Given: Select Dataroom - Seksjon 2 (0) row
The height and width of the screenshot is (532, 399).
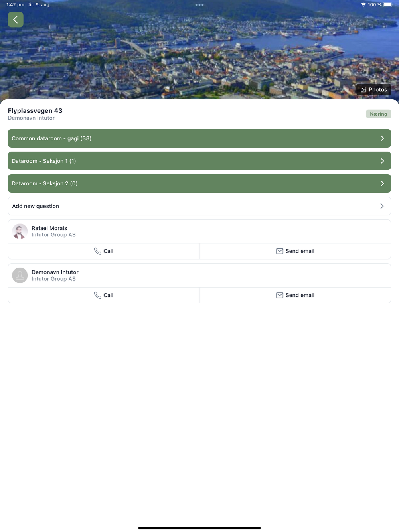Looking at the screenshot, I should (x=45, y=183).
